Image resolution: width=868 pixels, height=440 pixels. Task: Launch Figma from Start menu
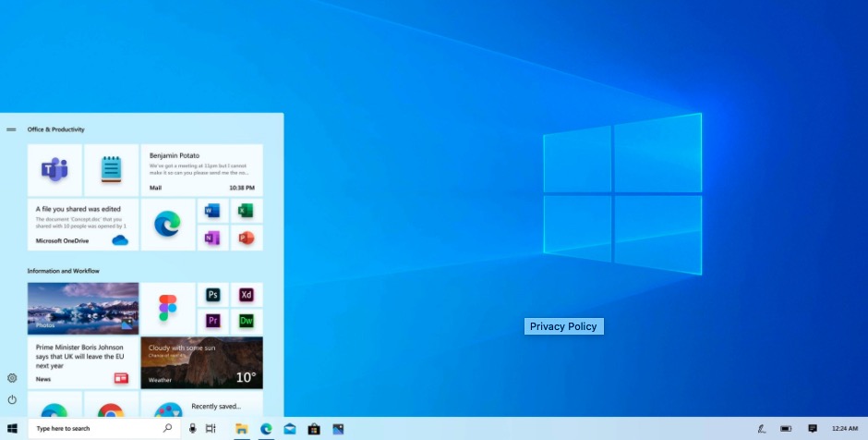(168, 308)
